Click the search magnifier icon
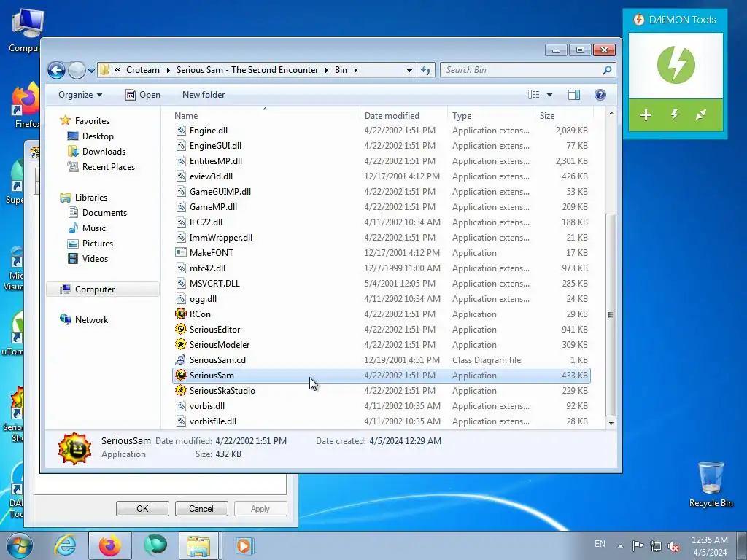Viewport: 747px width, 560px height. tap(607, 70)
